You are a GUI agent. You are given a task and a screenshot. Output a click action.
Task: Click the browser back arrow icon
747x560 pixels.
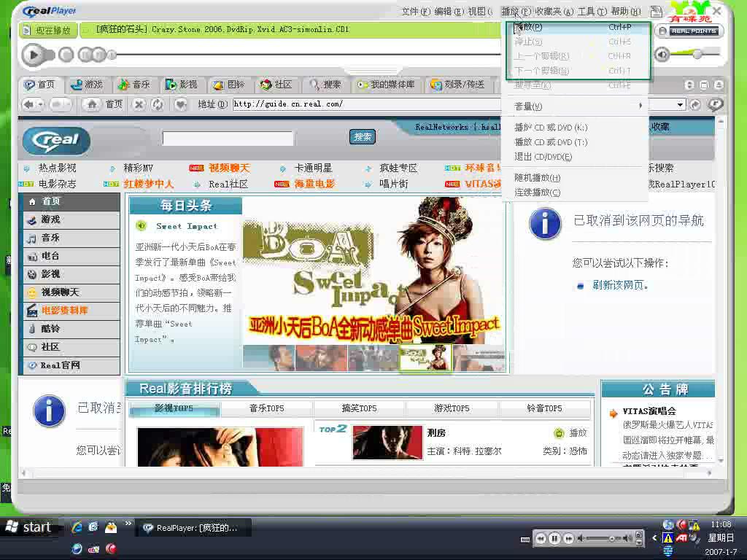(28, 104)
